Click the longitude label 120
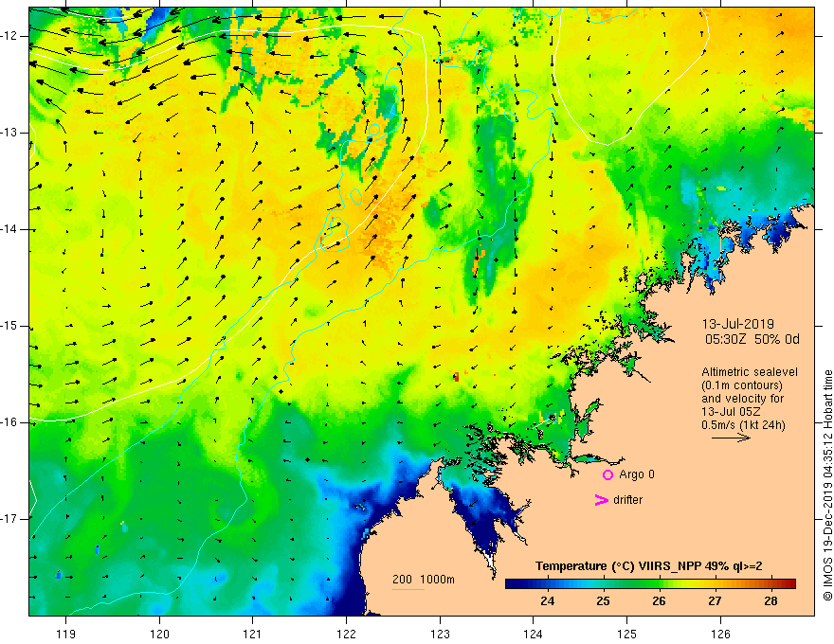This screenshot has width=834, height=644. 159,634
